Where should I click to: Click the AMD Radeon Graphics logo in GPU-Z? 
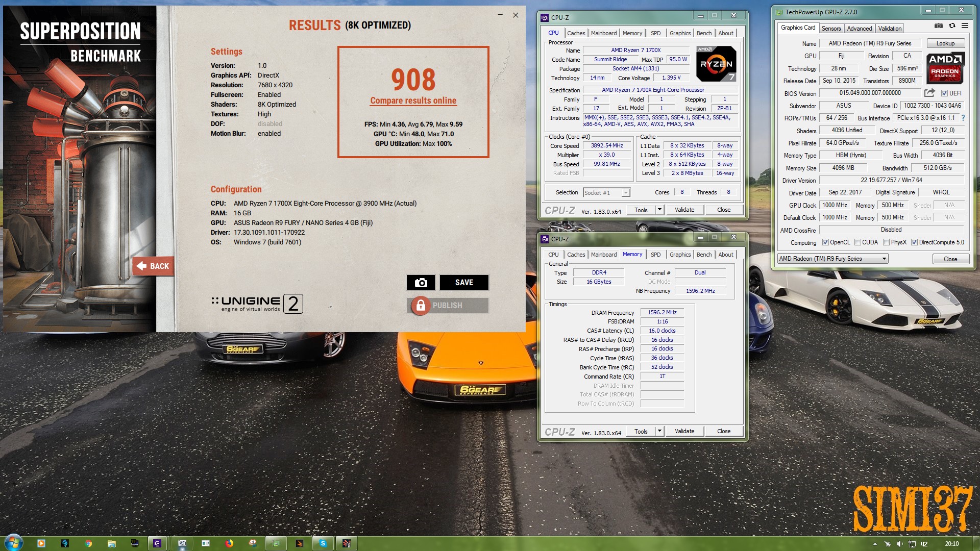point(945,68)
